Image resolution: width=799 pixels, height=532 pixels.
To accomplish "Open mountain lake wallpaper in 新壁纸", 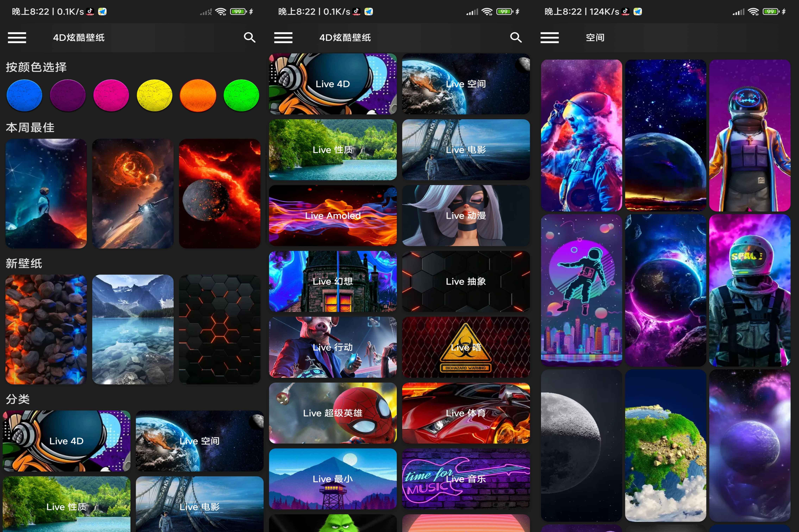I will pos(132,329).
